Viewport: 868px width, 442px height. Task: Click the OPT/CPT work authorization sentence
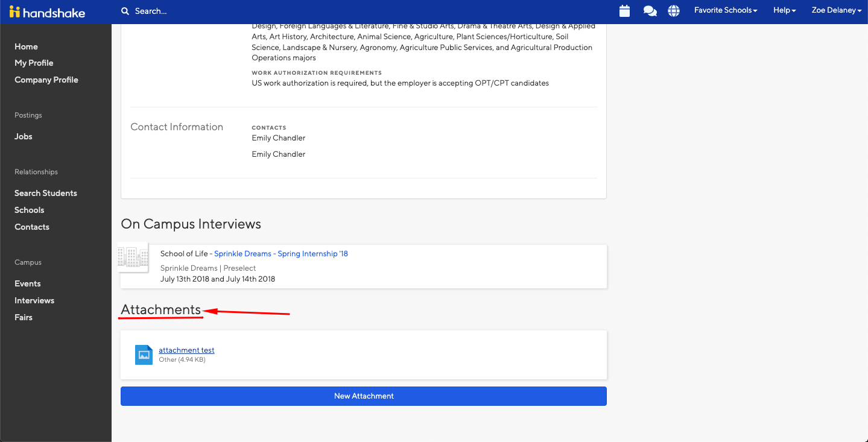(x=401, y=83)
